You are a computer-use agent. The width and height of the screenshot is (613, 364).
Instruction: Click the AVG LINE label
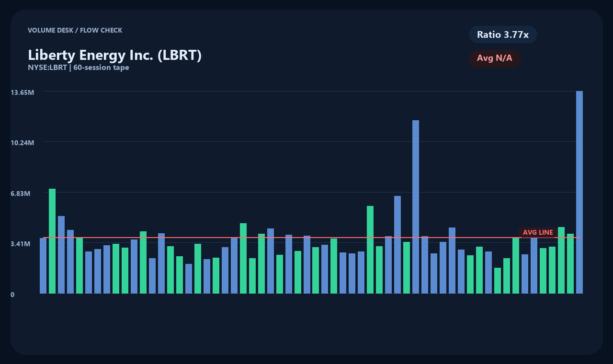coord(538,232)
